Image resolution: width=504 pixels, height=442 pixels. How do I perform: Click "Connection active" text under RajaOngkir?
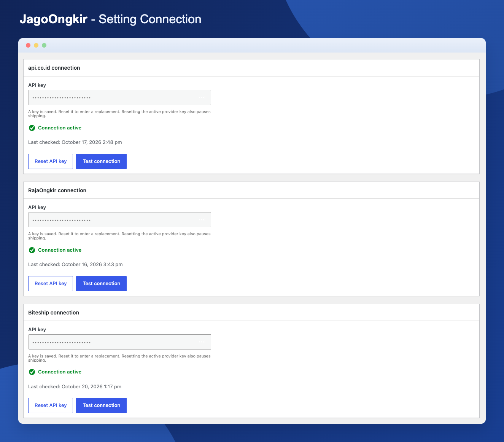click(60, 250)
